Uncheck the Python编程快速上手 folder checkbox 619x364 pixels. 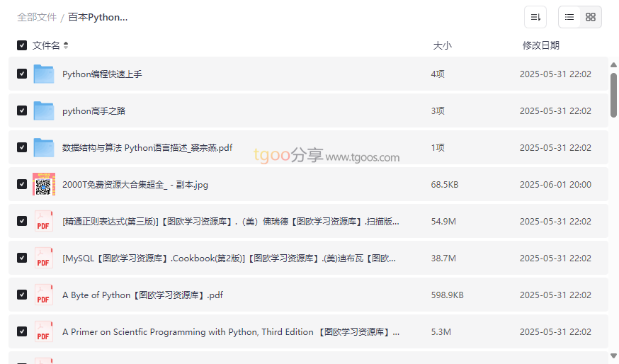(x=22, y=74)
